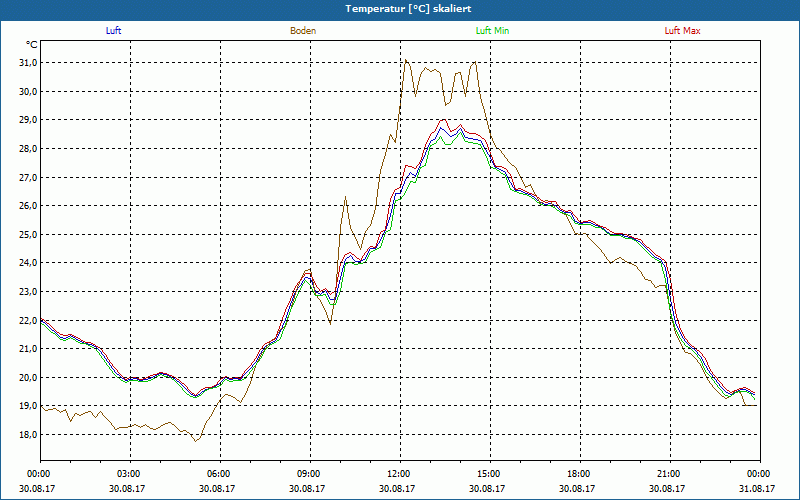Click the 25,0 y-axis value
The height and width of the screenshot is (500, 800).
pyautogui.click(x=28, y=235)
